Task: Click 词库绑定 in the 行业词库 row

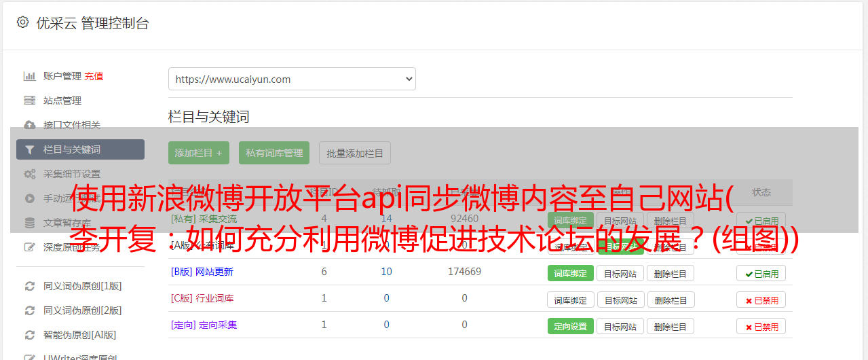Action: pos(571,300)
